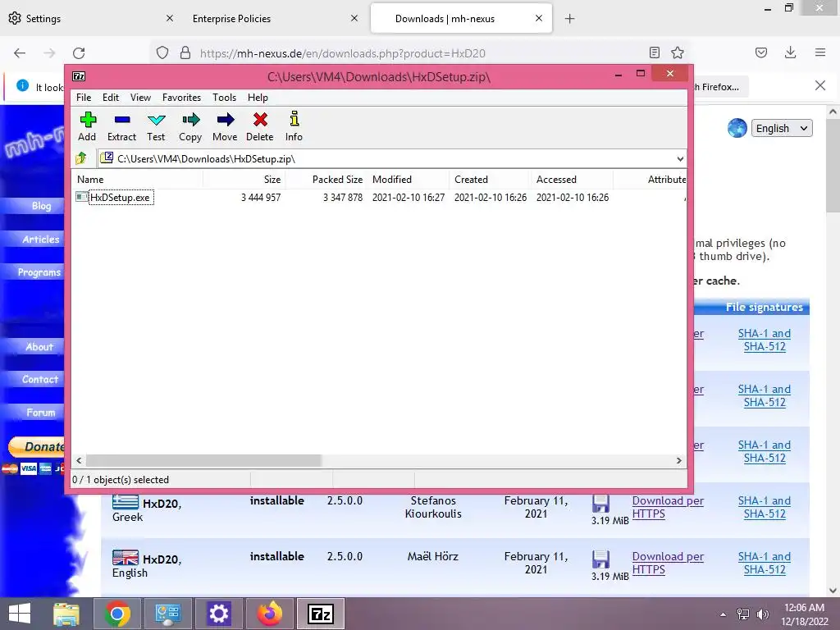Screen dimensions: 840x630
Task: Click the Firefox URL address bar
Action: (x=421, y=53)
